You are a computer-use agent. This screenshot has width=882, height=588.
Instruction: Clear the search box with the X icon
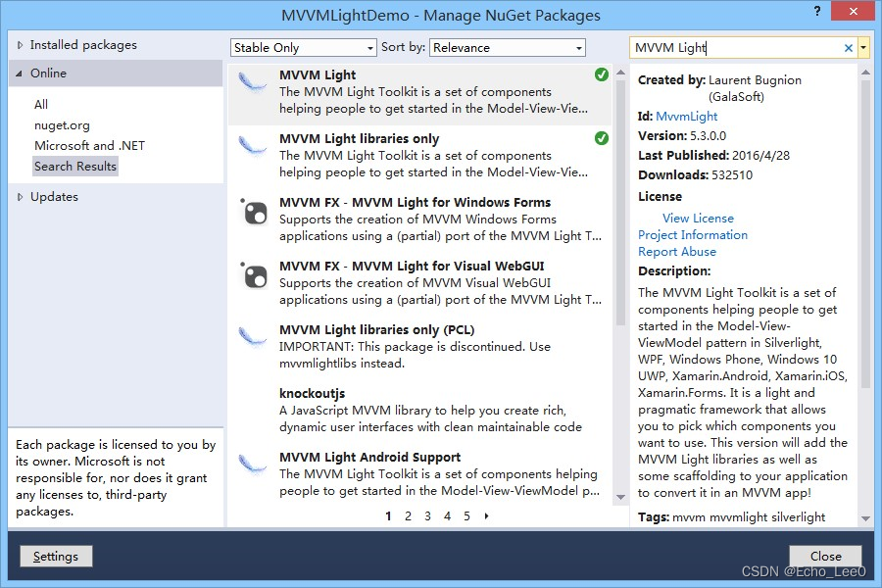click(849, 48)
